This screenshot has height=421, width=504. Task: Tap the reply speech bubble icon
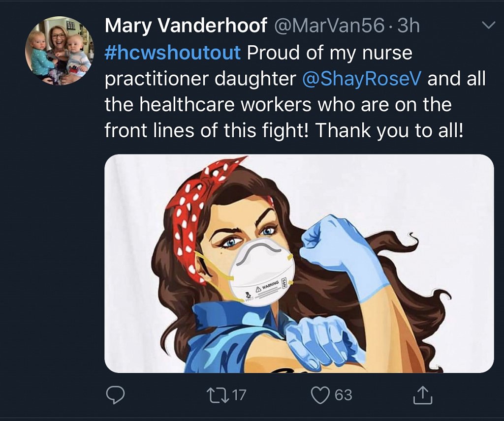coord(116,394)
